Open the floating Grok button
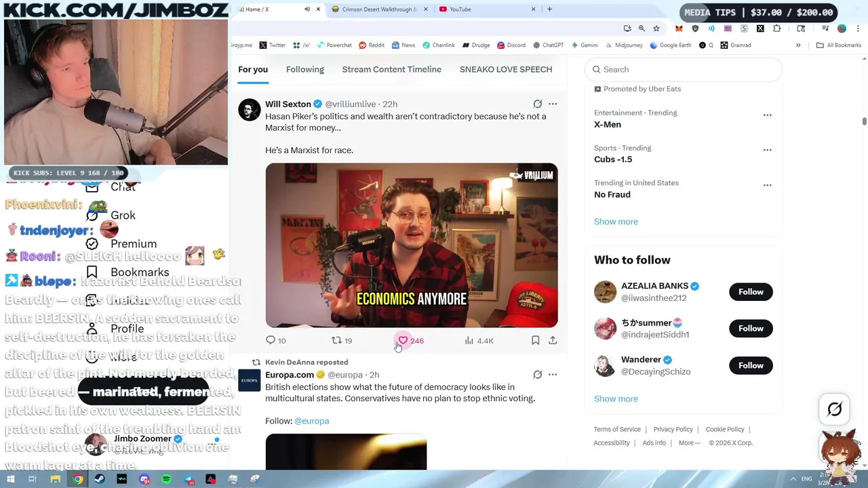Viewport: 868px width, 488px height. tap(835, 409)
